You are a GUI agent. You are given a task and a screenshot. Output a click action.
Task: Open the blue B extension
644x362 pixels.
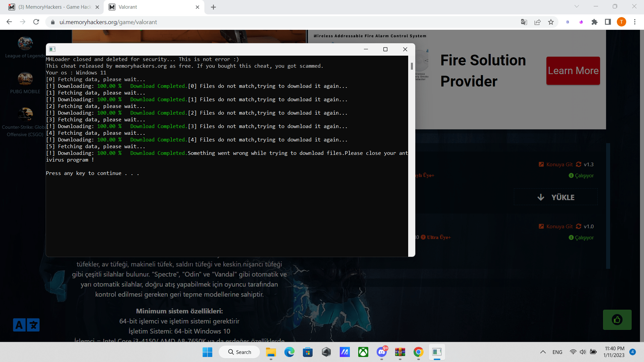click(568, 22)
